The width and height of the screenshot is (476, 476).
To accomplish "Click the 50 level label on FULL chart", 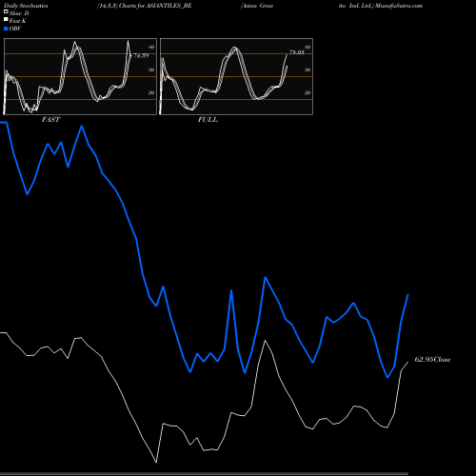I will point(307,69).
